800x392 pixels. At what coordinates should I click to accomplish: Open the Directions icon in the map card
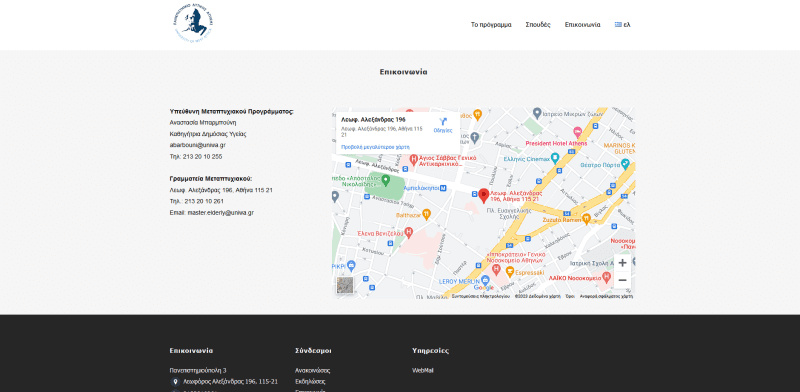tap(443, 126)
